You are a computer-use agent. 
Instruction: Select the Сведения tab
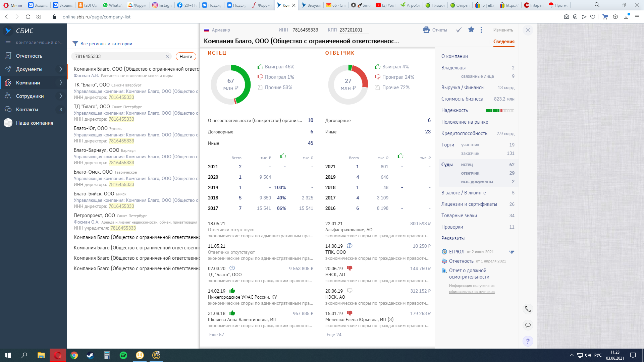click(504, 42)
